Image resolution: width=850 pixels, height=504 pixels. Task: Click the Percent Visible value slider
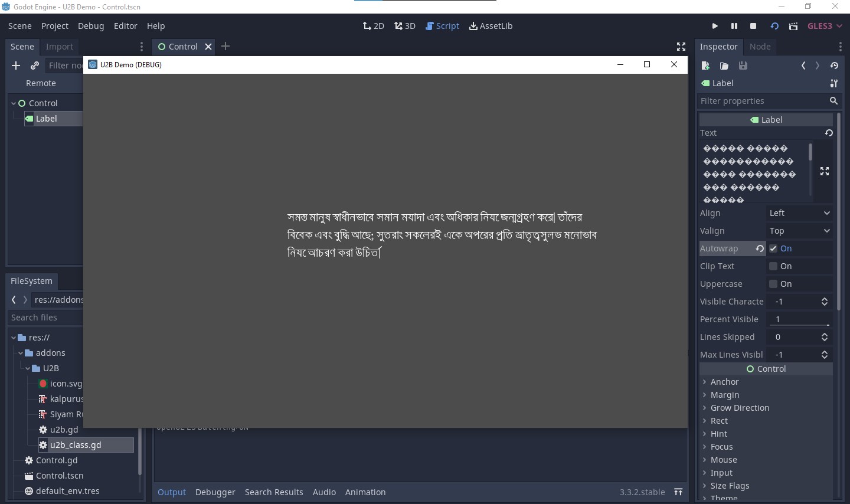pos(800,319)
